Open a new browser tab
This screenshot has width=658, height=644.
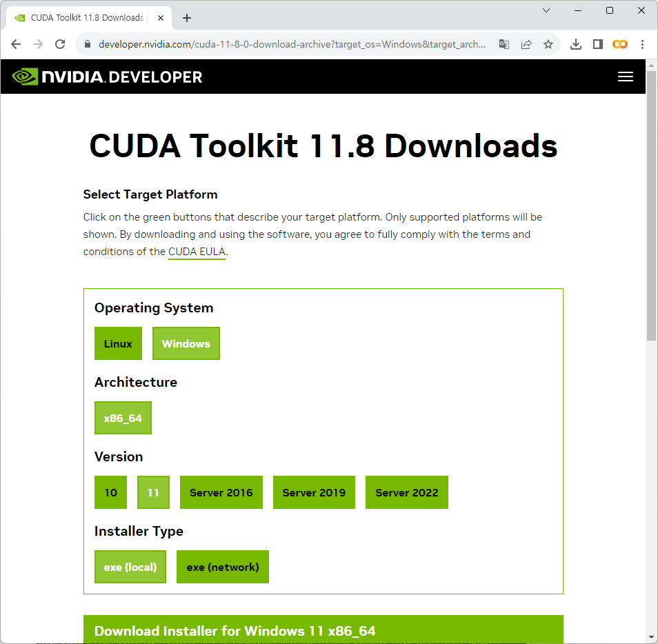(x=187, y=18)
